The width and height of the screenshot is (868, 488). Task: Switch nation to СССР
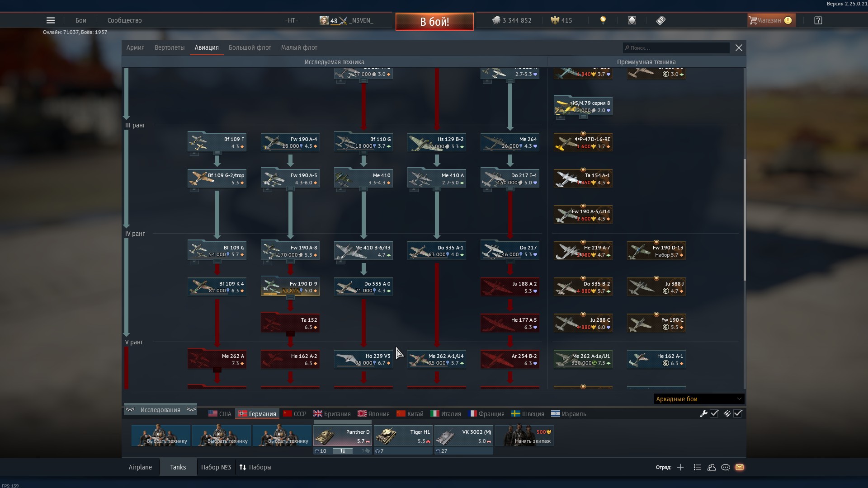pyautogui.click(x=295, y=414)
